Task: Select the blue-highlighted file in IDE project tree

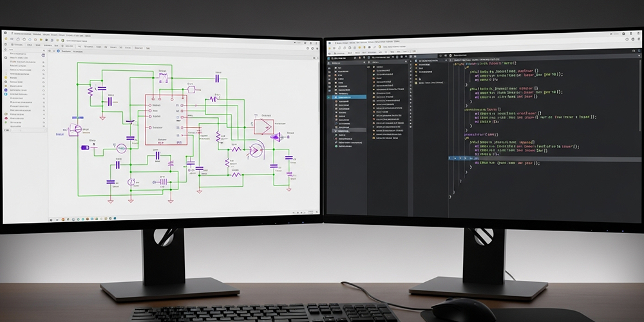Action: [346, 97]
